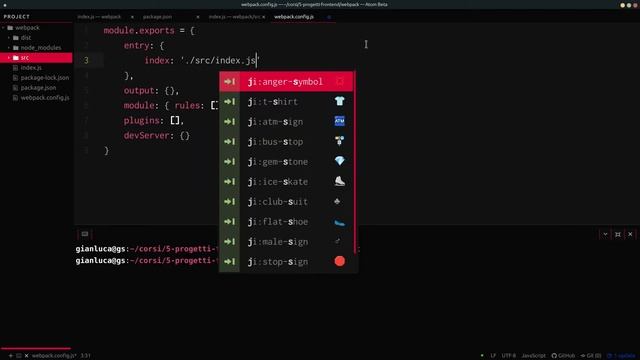The image size is (640, 360).
Task: Change the LF line ending setting
Action: click(493, 356)
